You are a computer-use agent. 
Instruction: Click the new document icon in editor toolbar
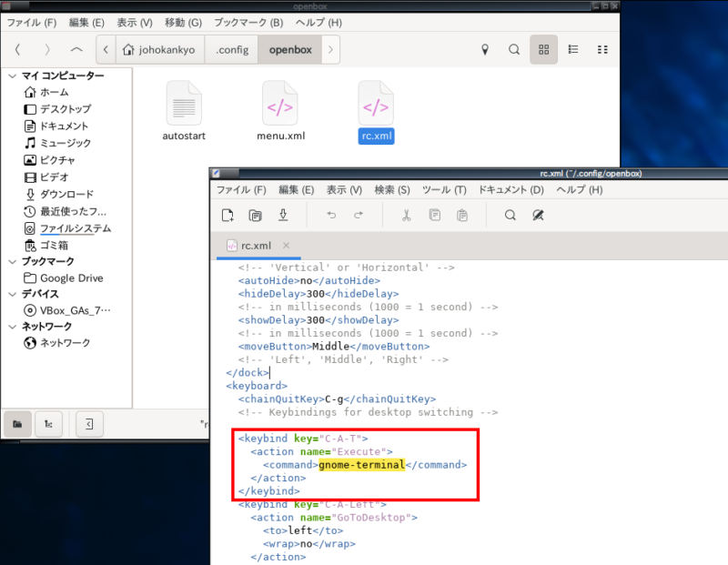click(228, 216)
